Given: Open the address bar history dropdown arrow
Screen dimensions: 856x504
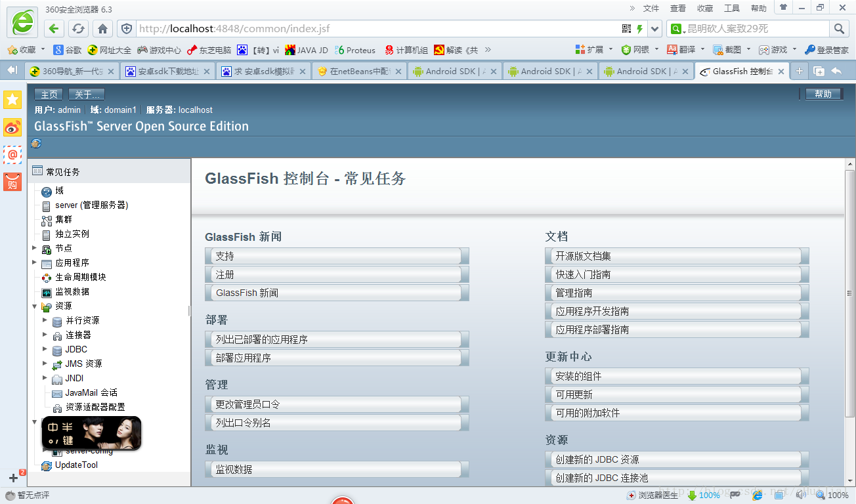Looking at the screenshot, I should [x=654, y=29].
